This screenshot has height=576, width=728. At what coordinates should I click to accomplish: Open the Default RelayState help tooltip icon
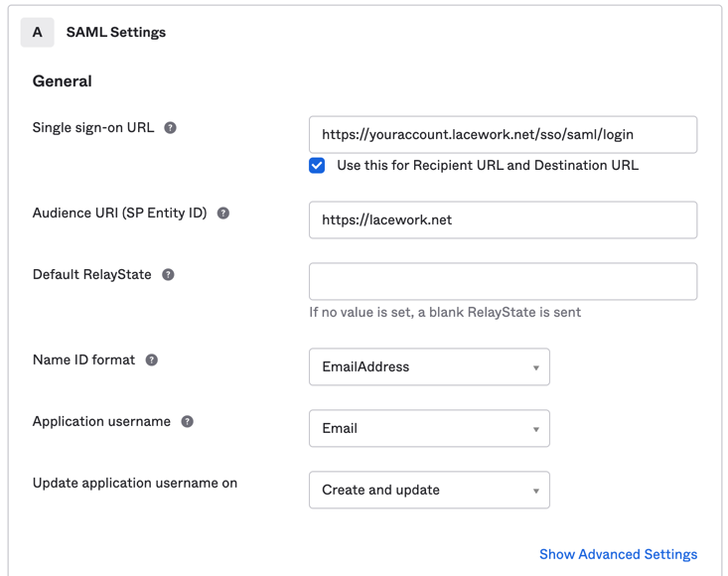click(x=169, y=275)
